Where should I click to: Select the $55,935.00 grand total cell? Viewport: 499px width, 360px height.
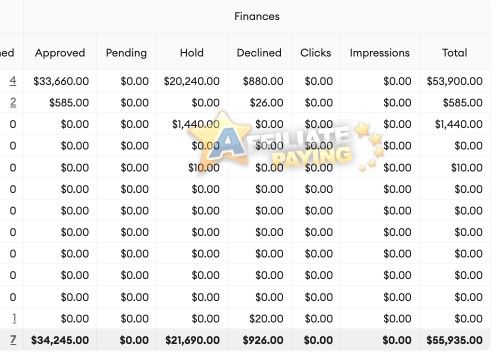point(455,340)
